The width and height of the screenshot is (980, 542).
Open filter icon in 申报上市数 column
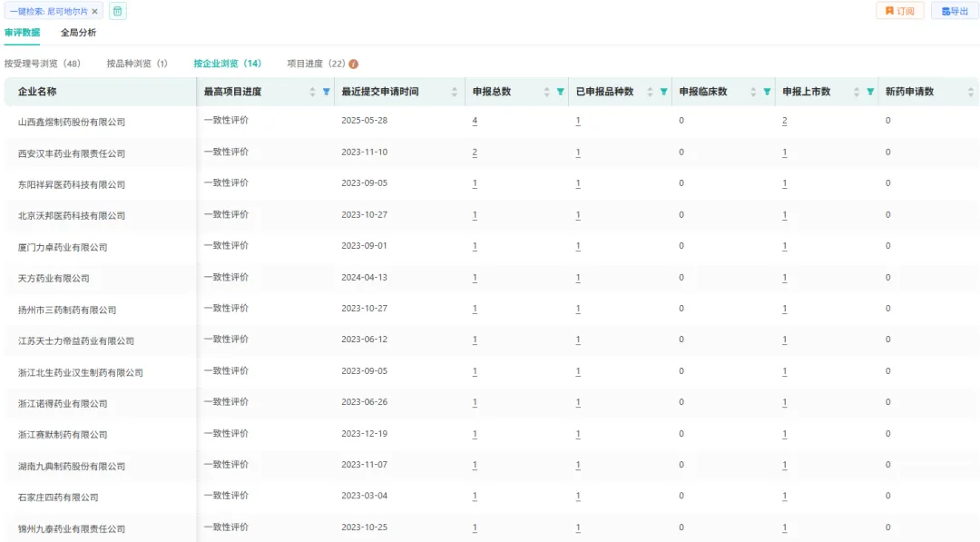(870, 92)
